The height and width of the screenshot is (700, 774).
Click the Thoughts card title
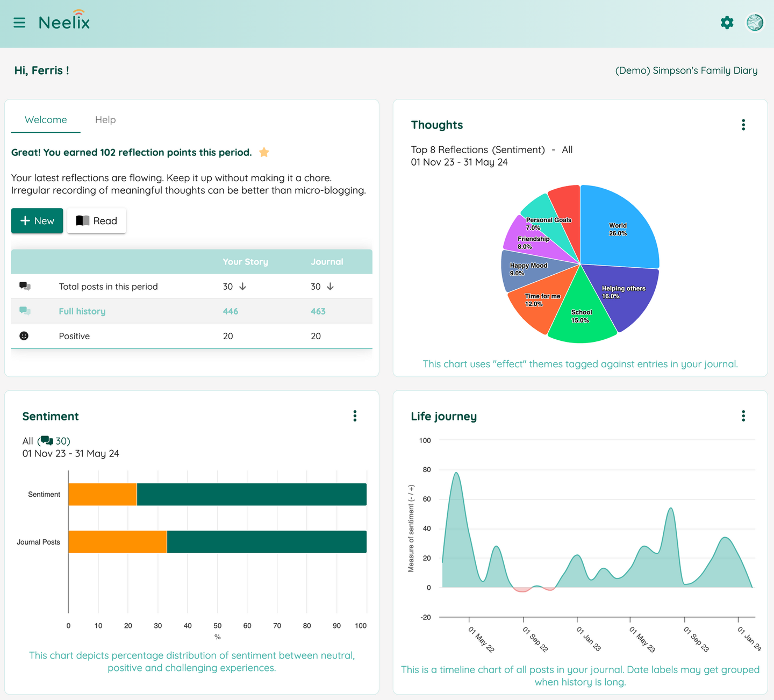(x=437, y=125)
